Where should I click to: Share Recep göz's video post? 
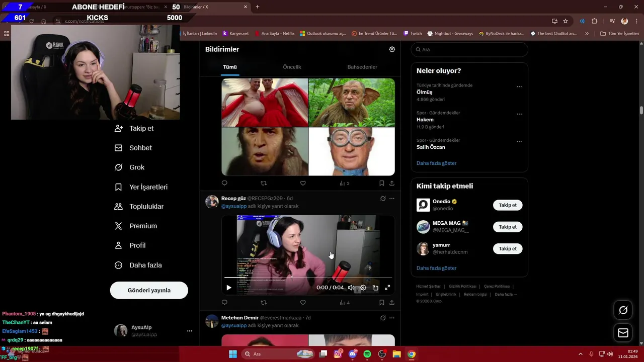(392, 302)
